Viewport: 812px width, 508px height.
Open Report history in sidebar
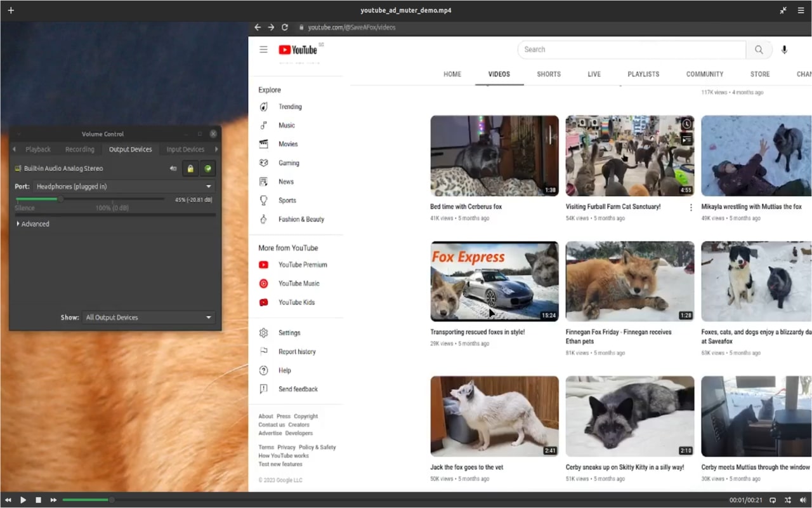(297, 352)
